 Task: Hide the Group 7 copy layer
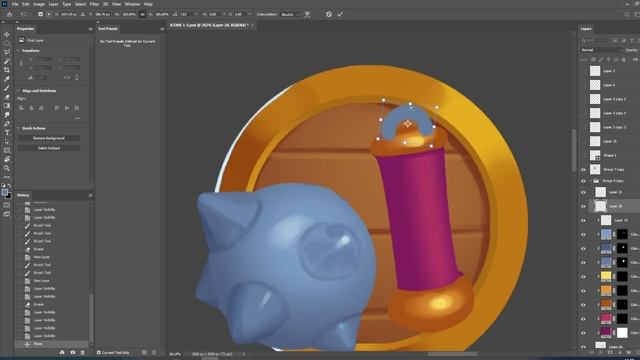point(583,169)
